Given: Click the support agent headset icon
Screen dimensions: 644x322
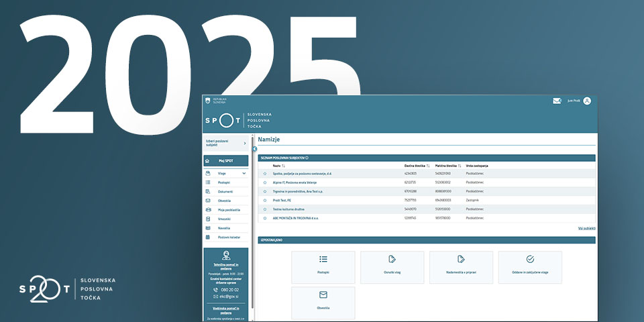Looking at the screenshot, I should point(226,256).
